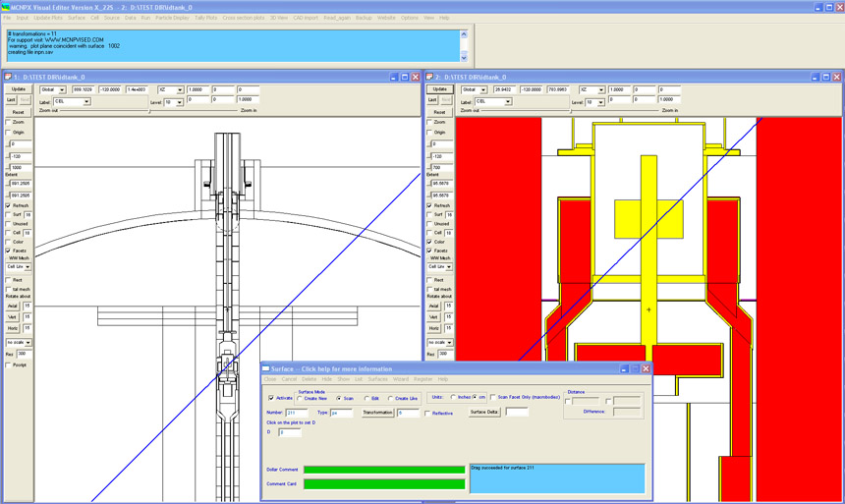
Task: Select Inches units radio button
Action: pos(453,397)
